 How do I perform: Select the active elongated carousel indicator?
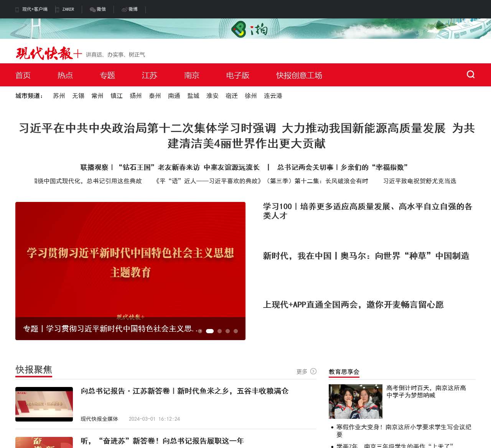[x=210, y=331]
